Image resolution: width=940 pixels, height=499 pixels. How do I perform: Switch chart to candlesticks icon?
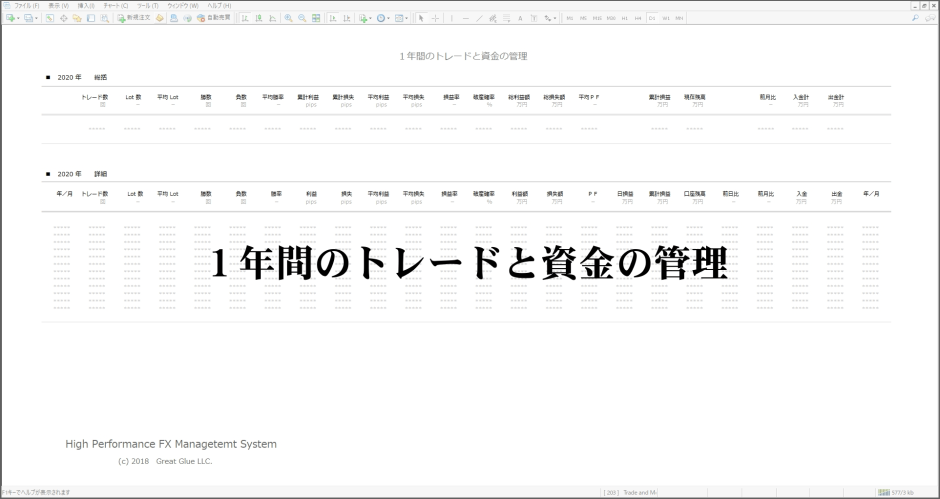tap(258, 18)
